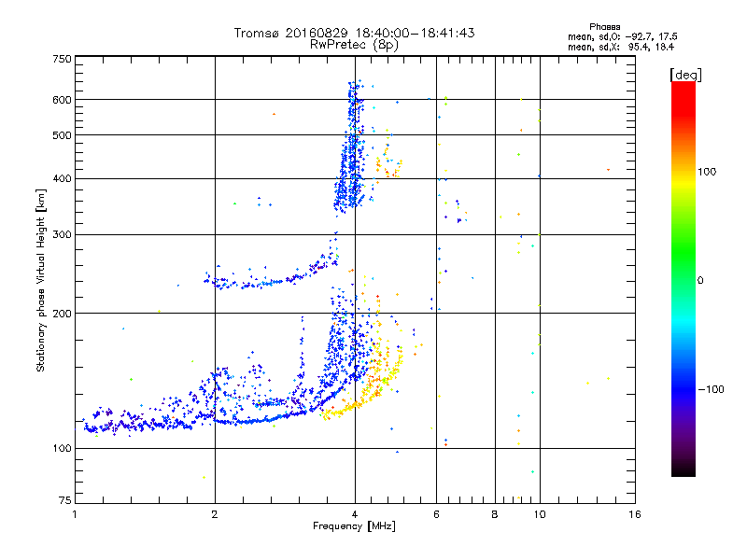Select the 'mean, sd,X: 95.4, 18.4' line

621,47
